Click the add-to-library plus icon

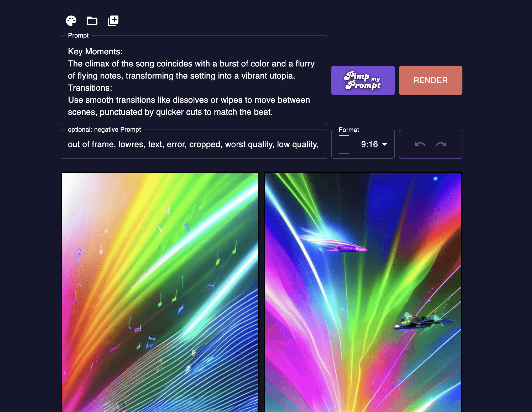tap(113, 21)
